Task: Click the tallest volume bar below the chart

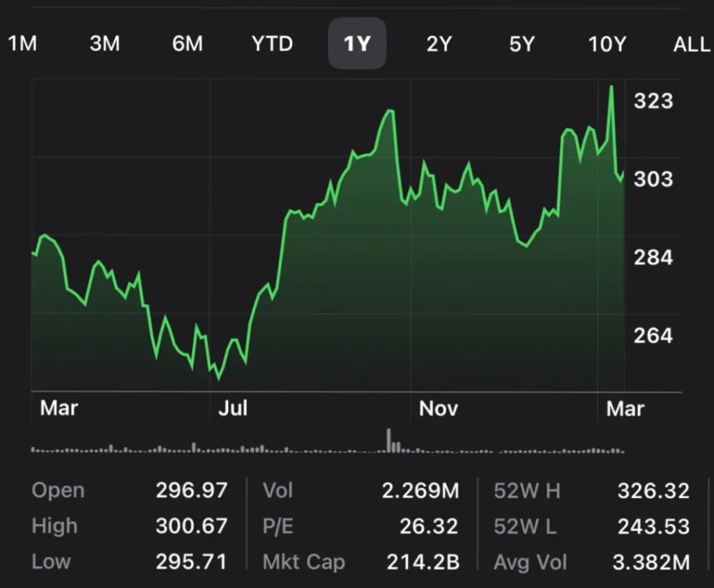Action: coord(389,440)
